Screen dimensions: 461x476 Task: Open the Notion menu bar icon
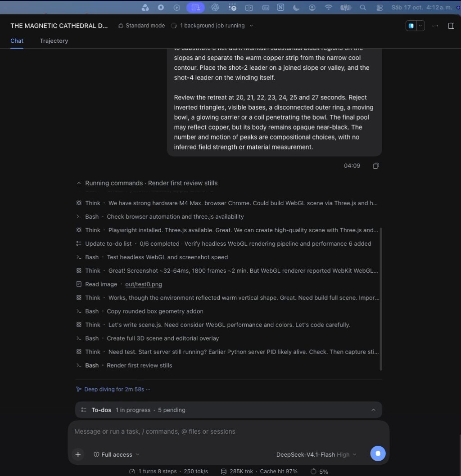point(280,7)
